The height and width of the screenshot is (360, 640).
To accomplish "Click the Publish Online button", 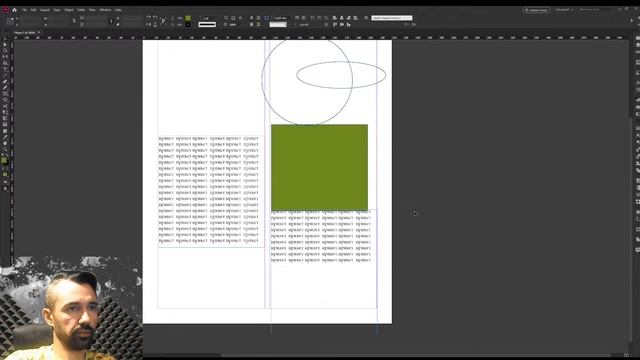I will click(536, 10).
